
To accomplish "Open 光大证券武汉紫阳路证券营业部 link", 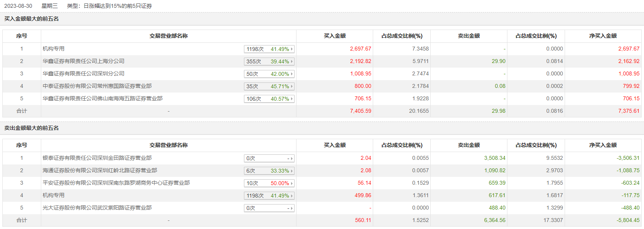I will pos(97,208).
